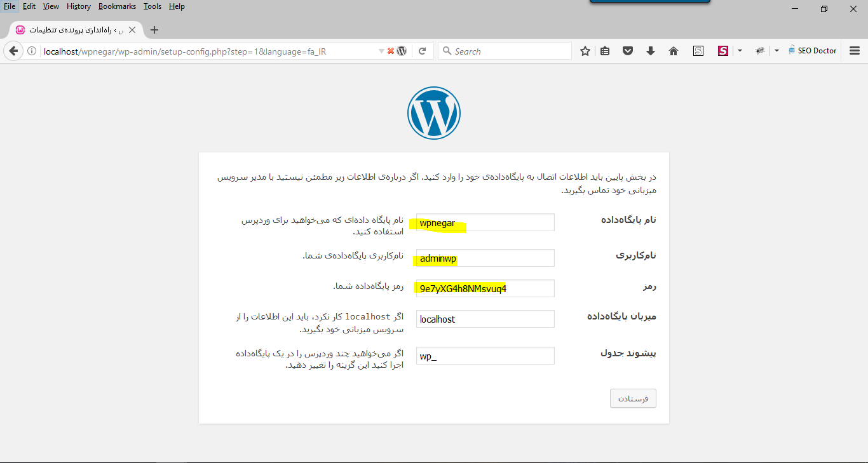Click the URL address bar text
Screen dimensions: 868x463
[185, 51]
